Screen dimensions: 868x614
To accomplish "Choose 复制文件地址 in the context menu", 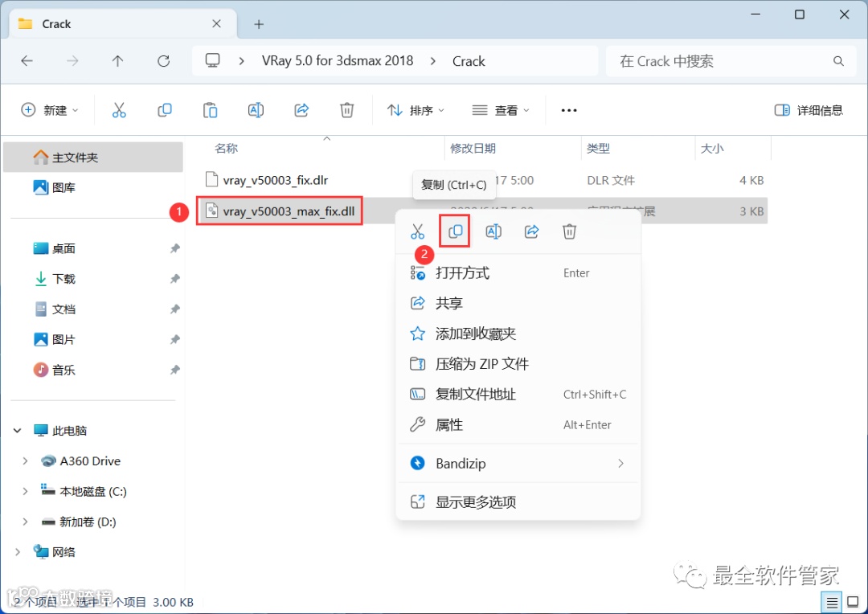I will tap(518, 395).
